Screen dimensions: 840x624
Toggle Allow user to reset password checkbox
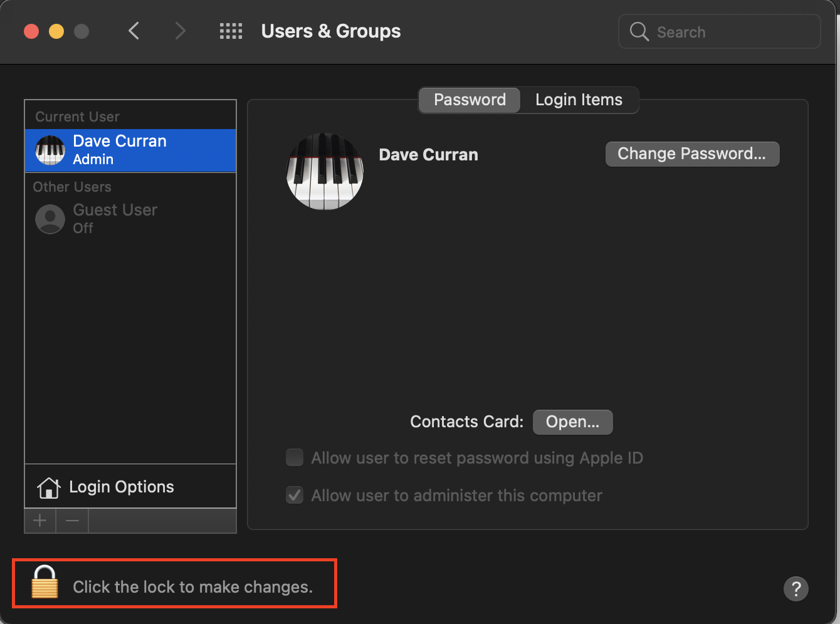(x=295, y=458)
